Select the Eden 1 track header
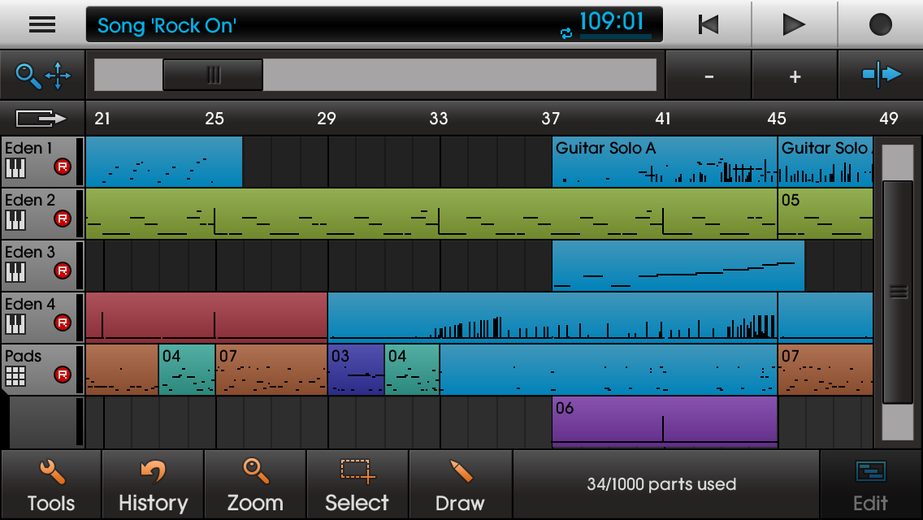 point(42,162)
